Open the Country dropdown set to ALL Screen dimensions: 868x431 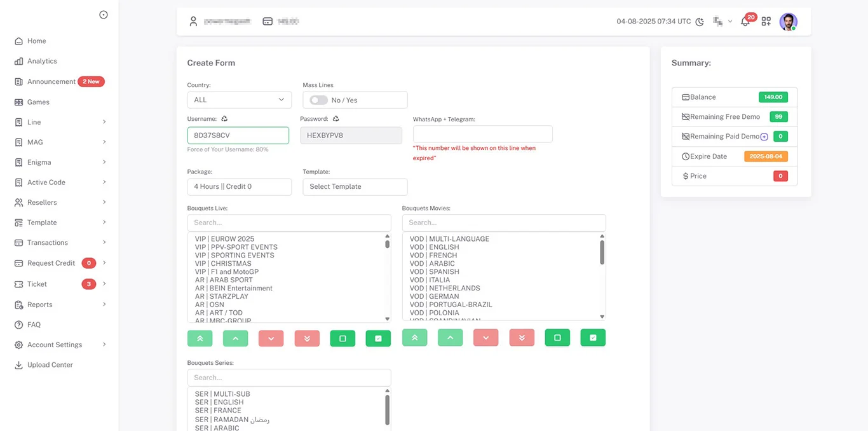click(240, 100)
